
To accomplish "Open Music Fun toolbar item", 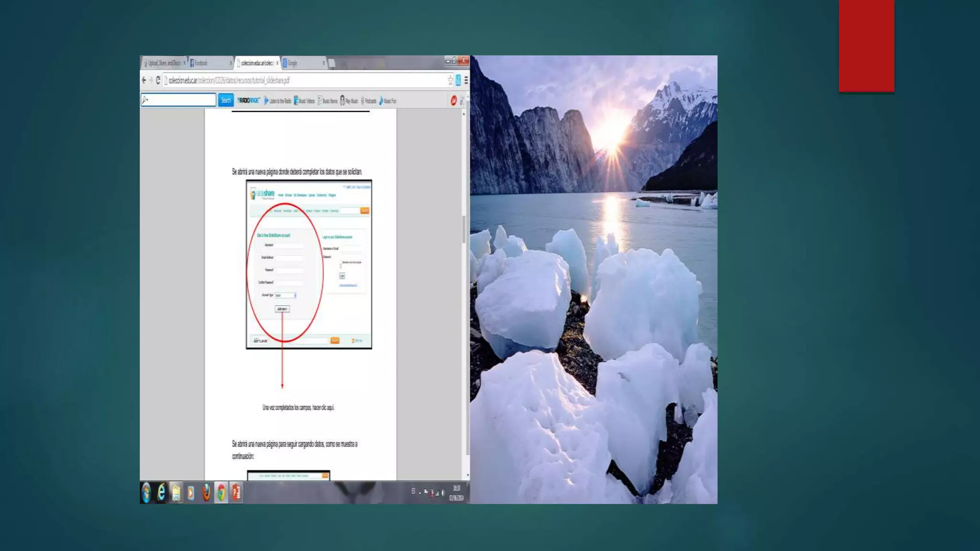I will (388, 101).
